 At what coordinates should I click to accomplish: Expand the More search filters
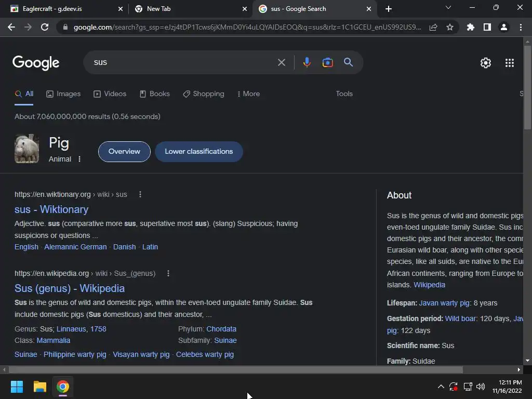249,94
